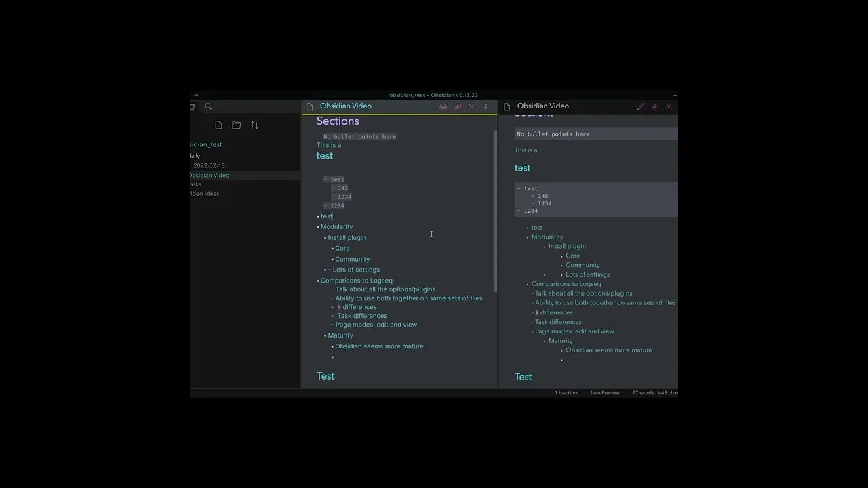This screenshot has width=868, height=488.
Task: Click the '77 words' count in status bar
Action: click(x=643, y=393)
